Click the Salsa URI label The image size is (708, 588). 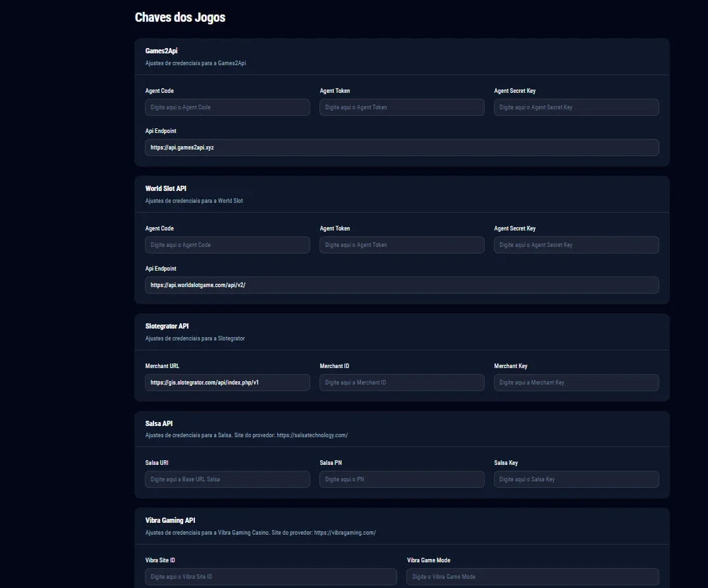click(157, 463)
